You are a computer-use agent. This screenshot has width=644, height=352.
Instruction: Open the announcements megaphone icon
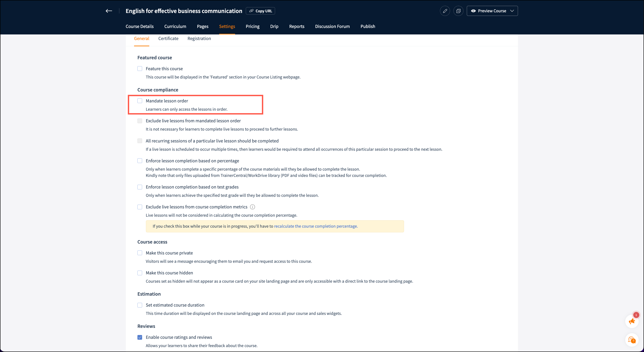click(632, 321)
